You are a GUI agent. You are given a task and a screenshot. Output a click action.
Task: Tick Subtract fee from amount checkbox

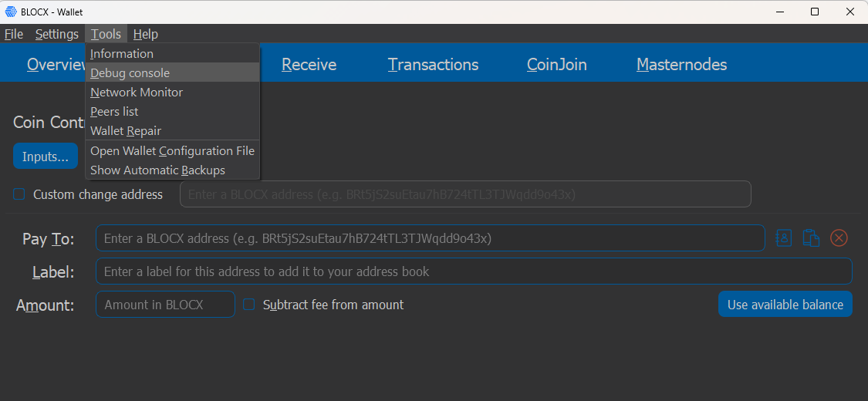[249, 304]
